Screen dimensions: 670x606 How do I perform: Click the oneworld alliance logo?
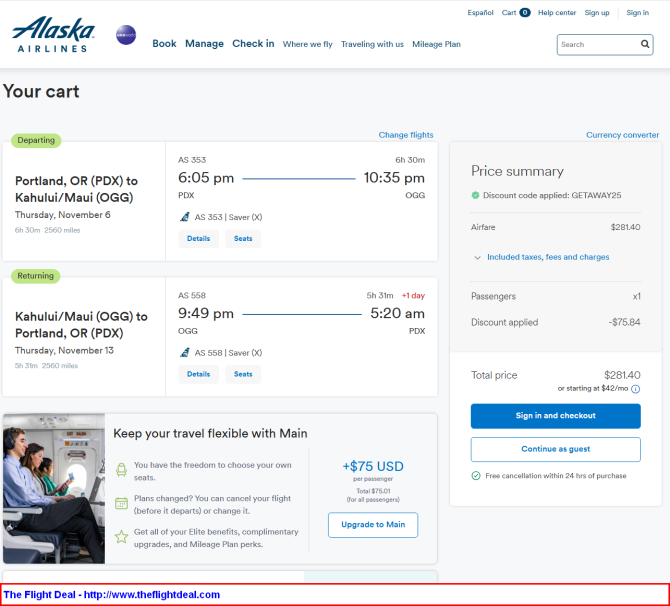tap(126, 35)
